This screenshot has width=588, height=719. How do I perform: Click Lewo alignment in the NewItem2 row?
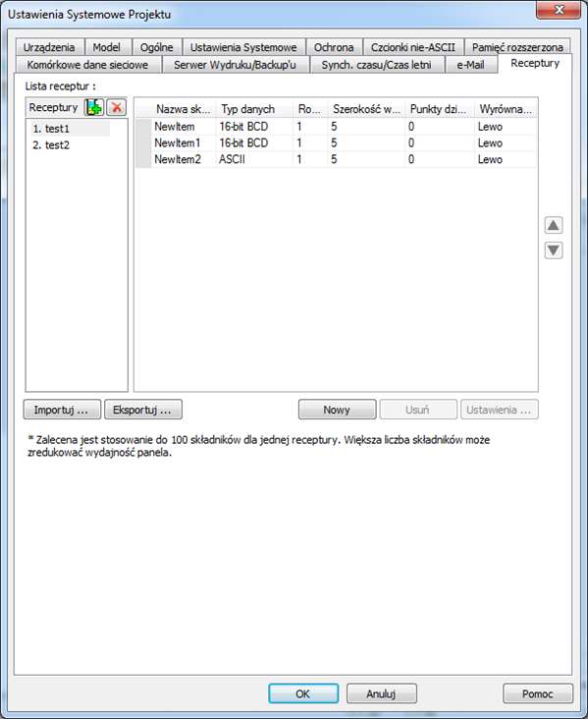[506, 159]
